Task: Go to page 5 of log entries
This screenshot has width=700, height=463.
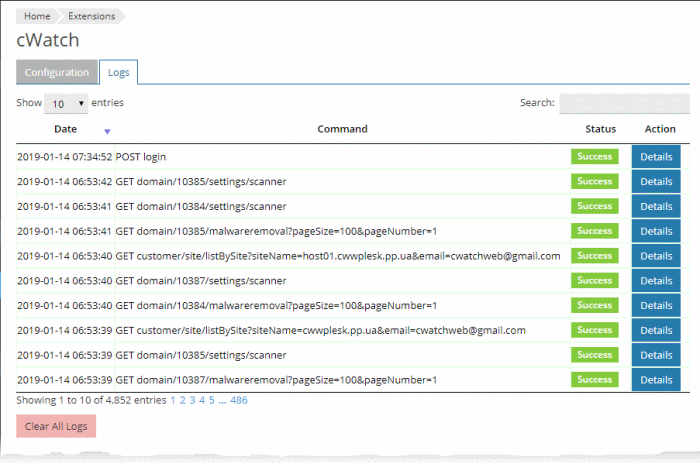Action: coord(212,400)
